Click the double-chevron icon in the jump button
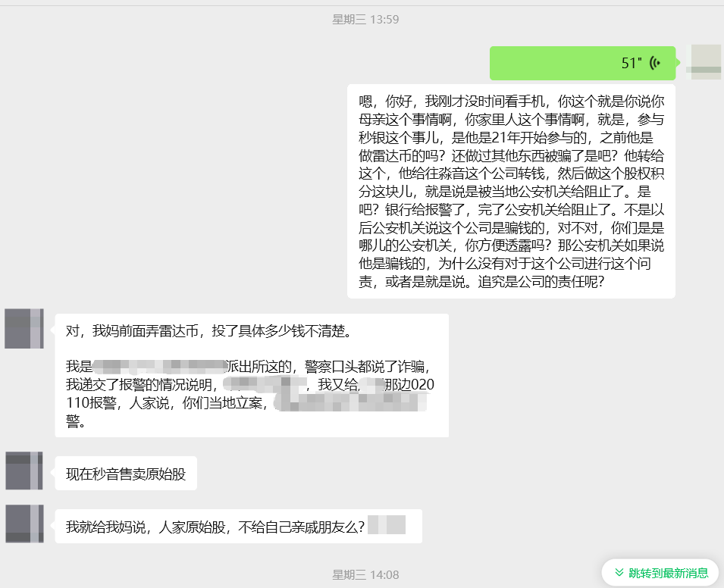This screenshot has width=724, height=588. (x=617, y=573)
